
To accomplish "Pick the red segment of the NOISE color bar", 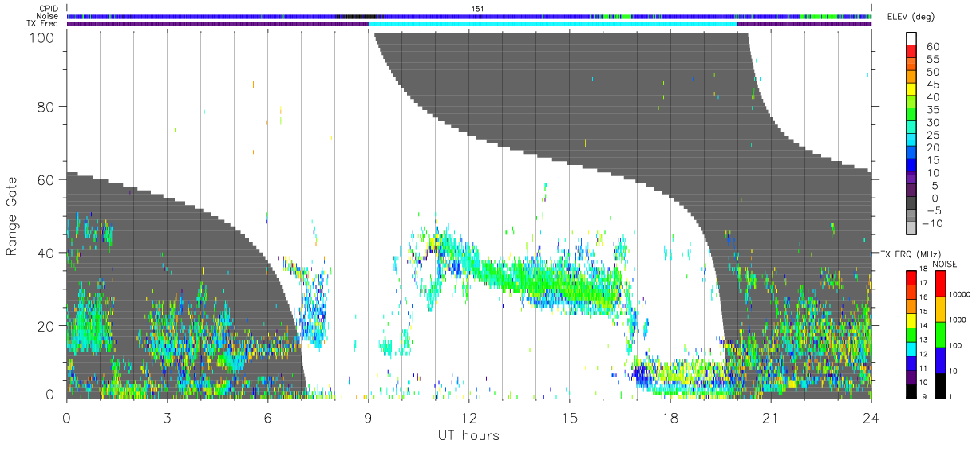I will (x=939, y=283).
